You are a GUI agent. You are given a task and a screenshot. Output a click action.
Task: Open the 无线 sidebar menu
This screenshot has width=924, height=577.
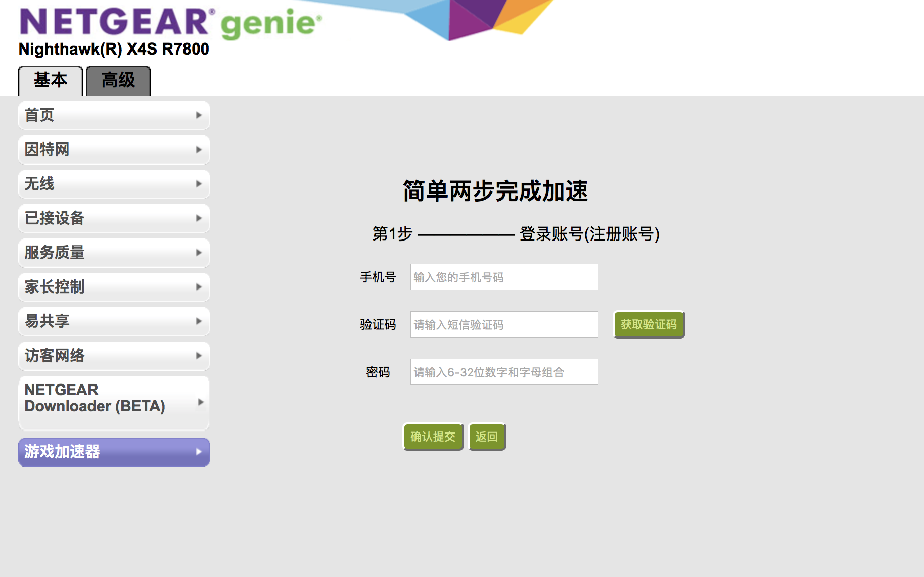[114, 184]
